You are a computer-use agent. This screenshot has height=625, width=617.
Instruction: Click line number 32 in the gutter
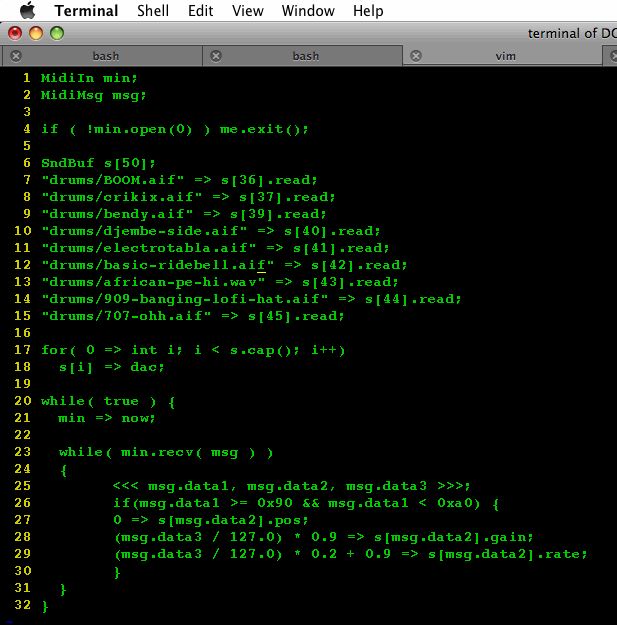tap(22, 605)
